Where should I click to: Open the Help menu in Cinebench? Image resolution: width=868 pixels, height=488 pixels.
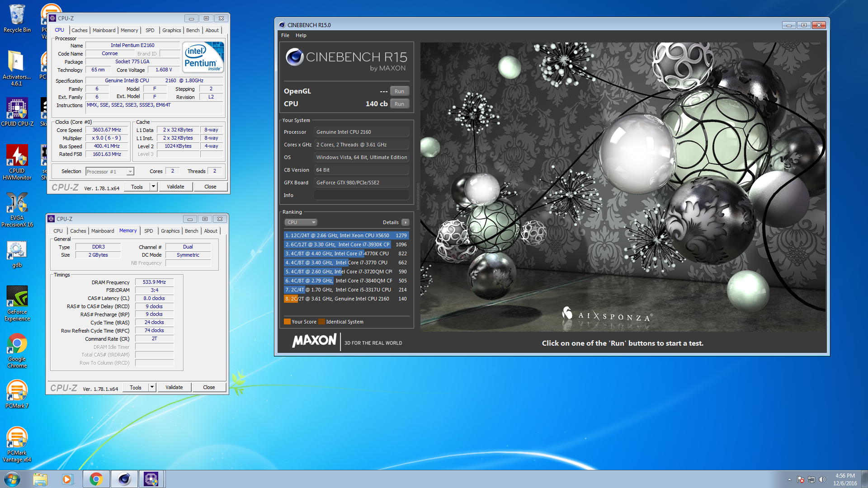tap(301, 35)
